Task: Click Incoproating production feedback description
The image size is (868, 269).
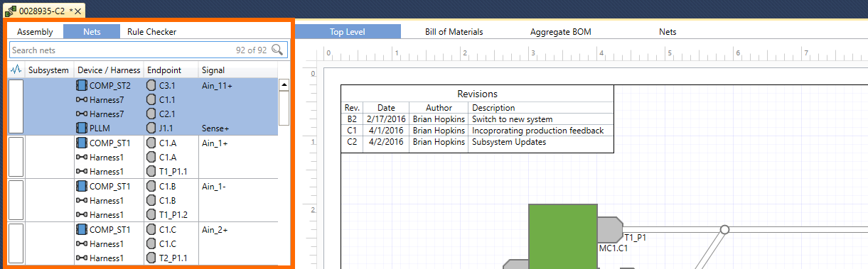Action: coord(538,131)
